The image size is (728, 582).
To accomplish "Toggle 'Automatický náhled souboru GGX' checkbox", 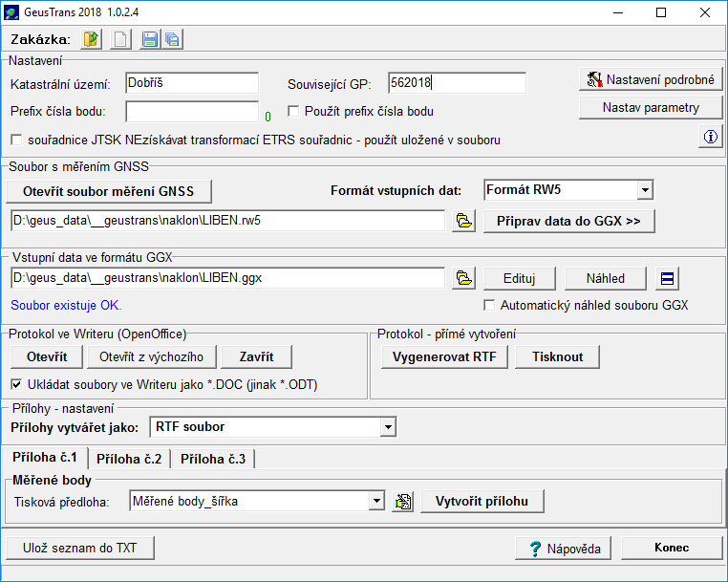I will (490, 306).
